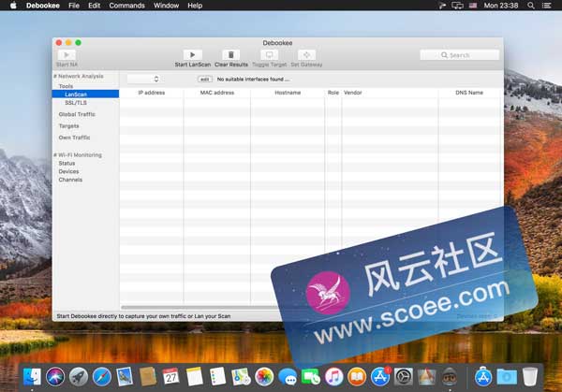562x392 pixels.
Task: Open the Trash in the dock
Action: [530, 377]
